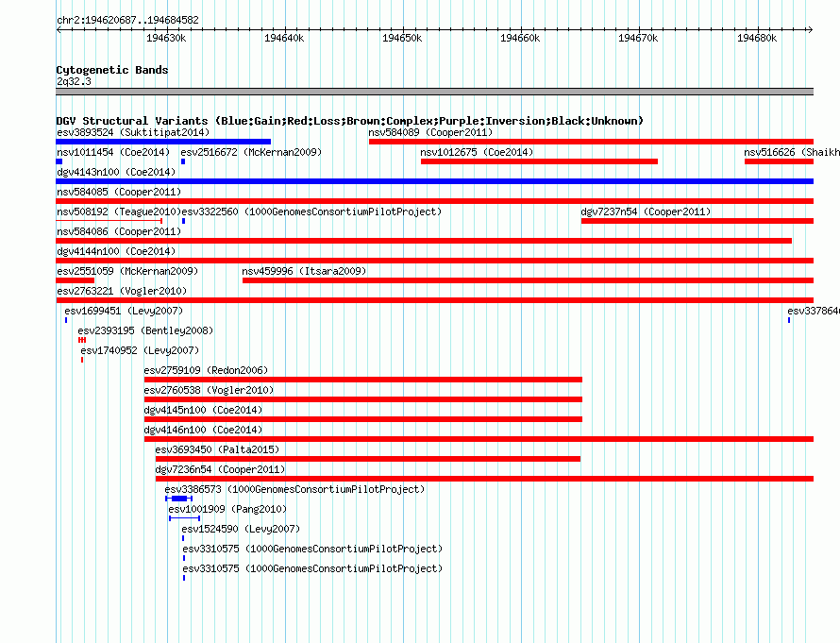Open variant esv2551059 (McKernan2009) label

[127, 271]
